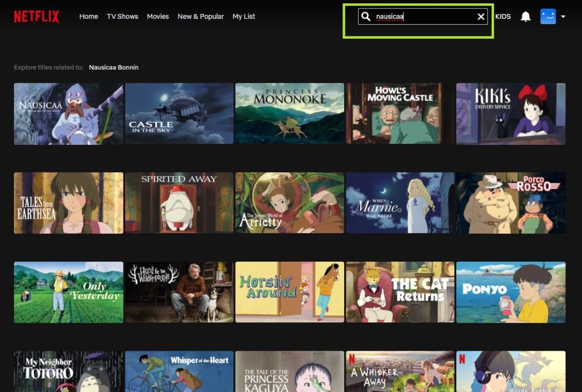This screenshot has height=392, width=582.
Task: Open Nausicaa Bonnín related titles
Action: (x=113, y=67)
